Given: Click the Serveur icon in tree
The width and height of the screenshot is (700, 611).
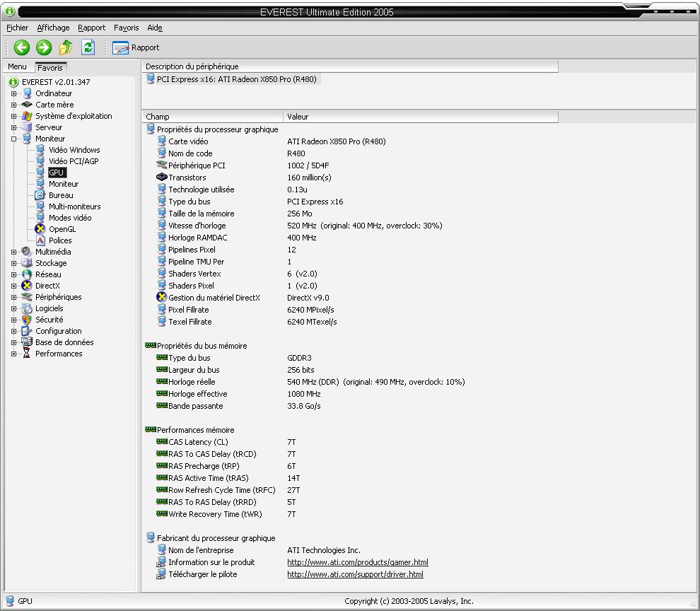Looking at the screenshot, I should [28, 127].
